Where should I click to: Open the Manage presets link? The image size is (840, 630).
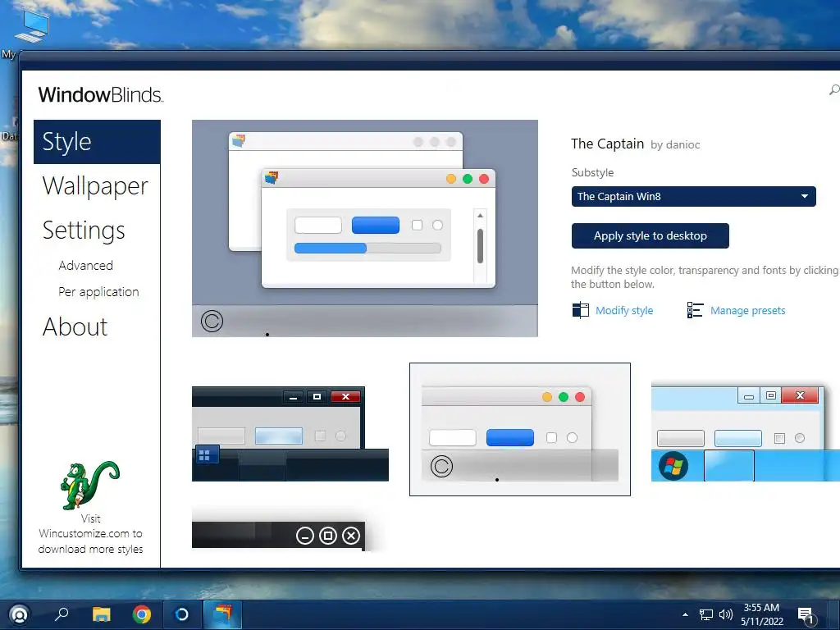[748, 311]
